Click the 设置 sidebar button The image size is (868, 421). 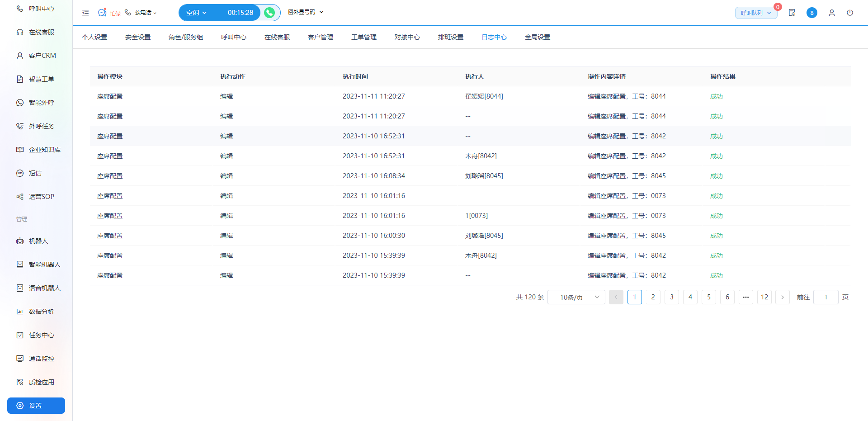pyautogui.click(x=36, y=406)
